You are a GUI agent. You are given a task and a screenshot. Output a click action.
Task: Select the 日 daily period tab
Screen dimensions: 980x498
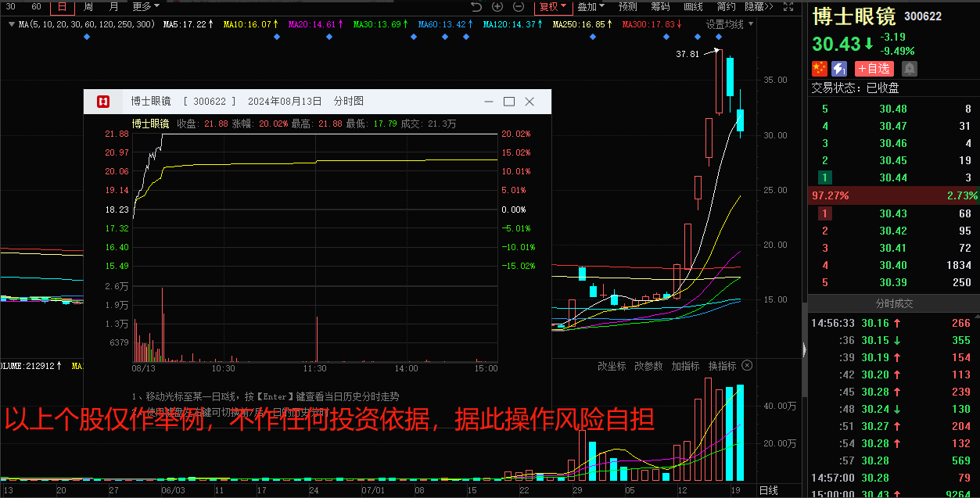(x=63, y=6)
